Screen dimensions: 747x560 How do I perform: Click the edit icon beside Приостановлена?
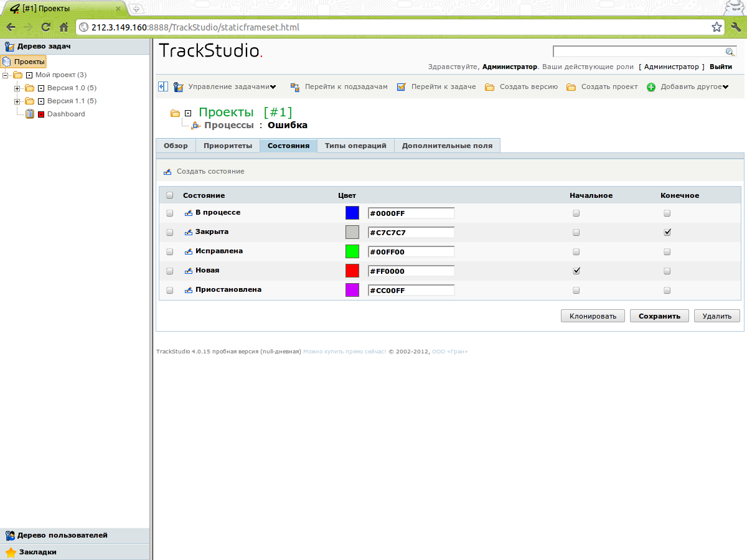pos(189,290)
